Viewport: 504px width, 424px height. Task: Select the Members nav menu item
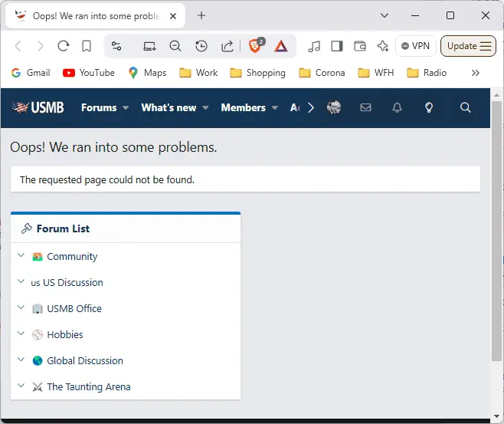243,108
